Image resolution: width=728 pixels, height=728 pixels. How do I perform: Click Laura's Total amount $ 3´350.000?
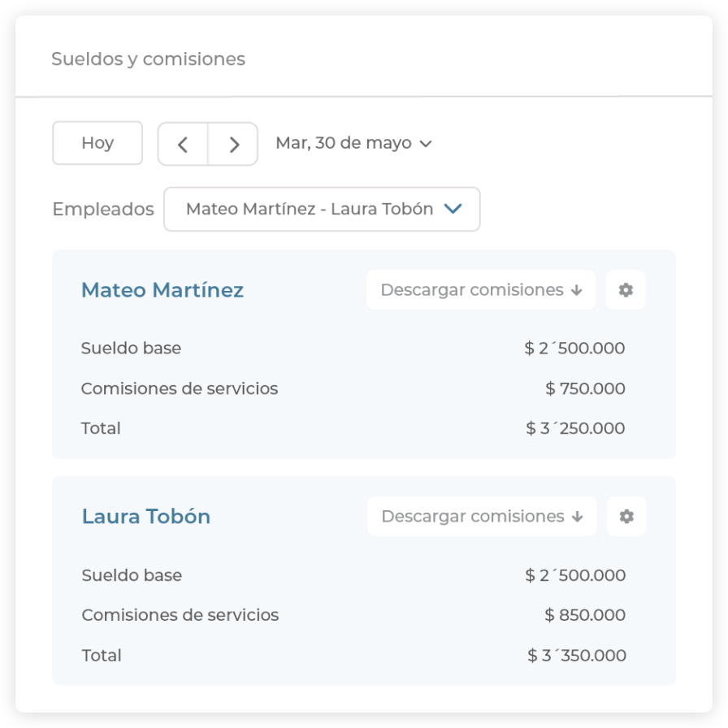coord(576,656)
